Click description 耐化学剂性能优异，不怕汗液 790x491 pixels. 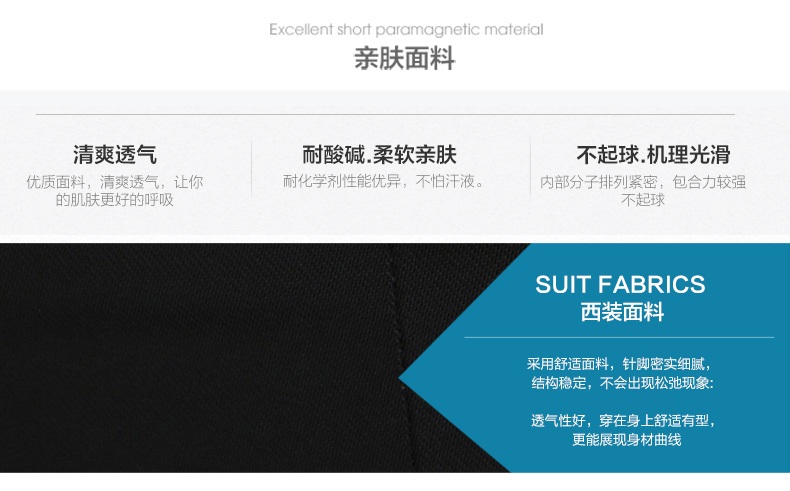tap(382, 181)
